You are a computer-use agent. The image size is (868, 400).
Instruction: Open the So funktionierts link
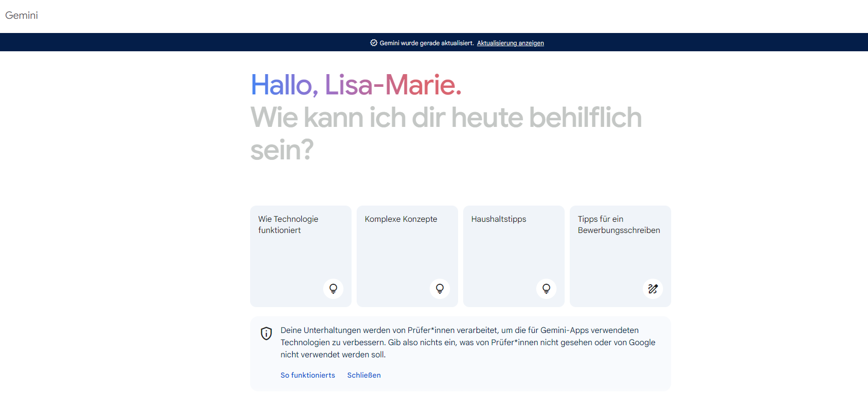point(308,375)
